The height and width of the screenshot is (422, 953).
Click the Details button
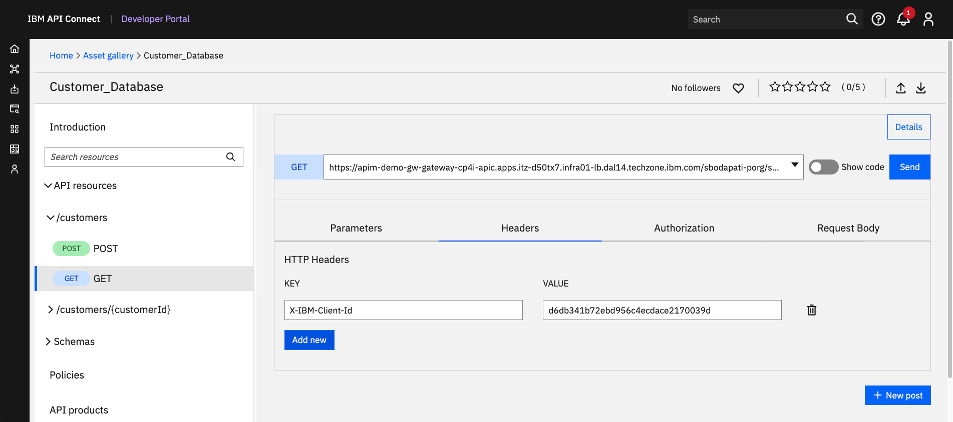909,127
